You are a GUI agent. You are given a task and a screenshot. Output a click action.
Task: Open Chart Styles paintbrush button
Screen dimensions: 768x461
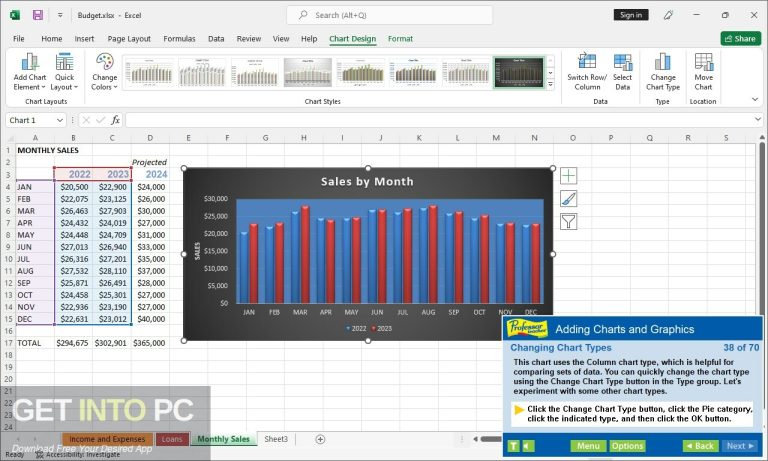click(x=568, y=198)
